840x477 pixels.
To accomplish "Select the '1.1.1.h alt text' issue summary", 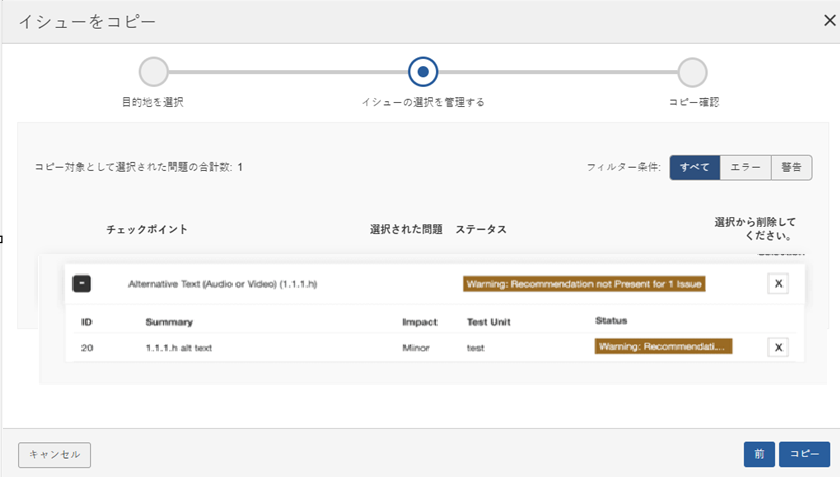I will click(x=179, y=348).
